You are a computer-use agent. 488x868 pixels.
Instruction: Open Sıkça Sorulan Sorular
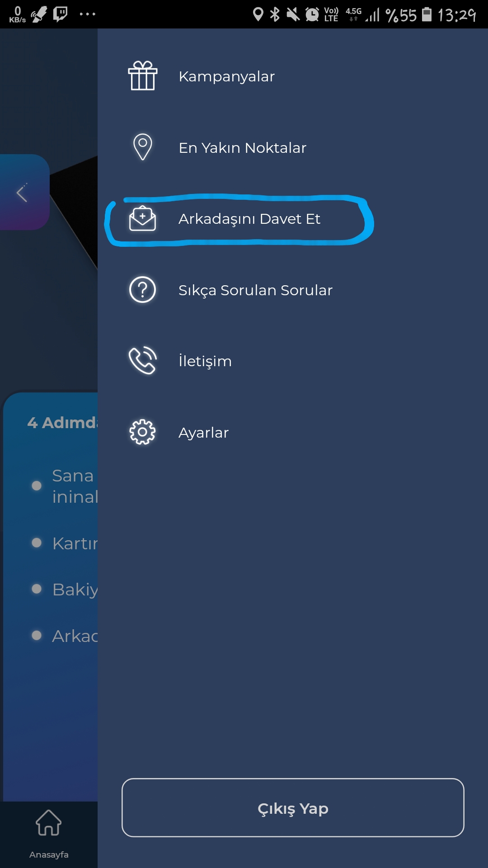tap(255, 290)
